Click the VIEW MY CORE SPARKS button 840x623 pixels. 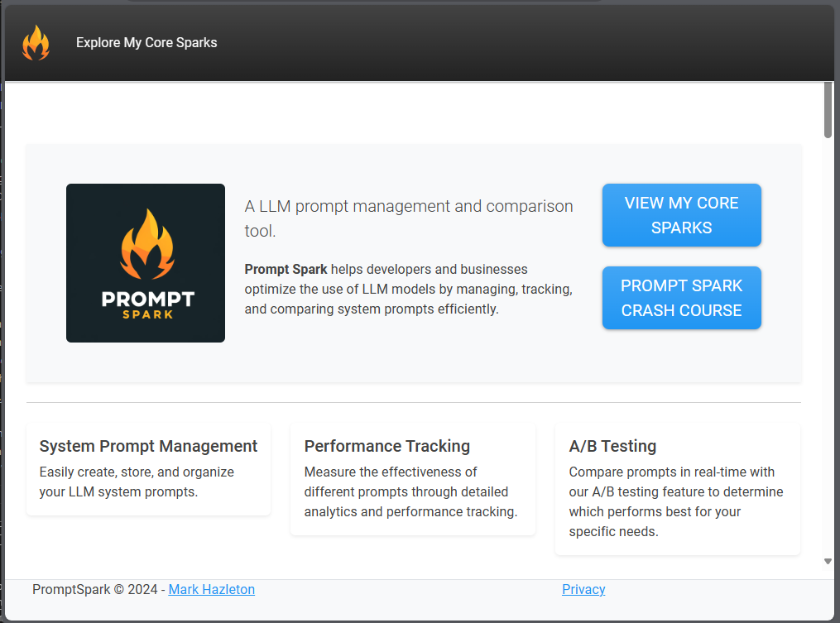681,215
